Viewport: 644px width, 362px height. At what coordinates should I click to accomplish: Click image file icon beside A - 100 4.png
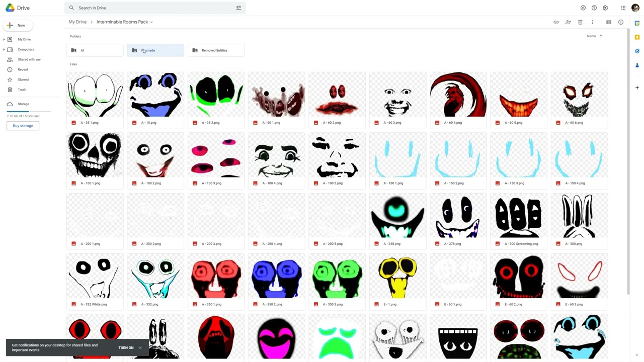point(255,183)
